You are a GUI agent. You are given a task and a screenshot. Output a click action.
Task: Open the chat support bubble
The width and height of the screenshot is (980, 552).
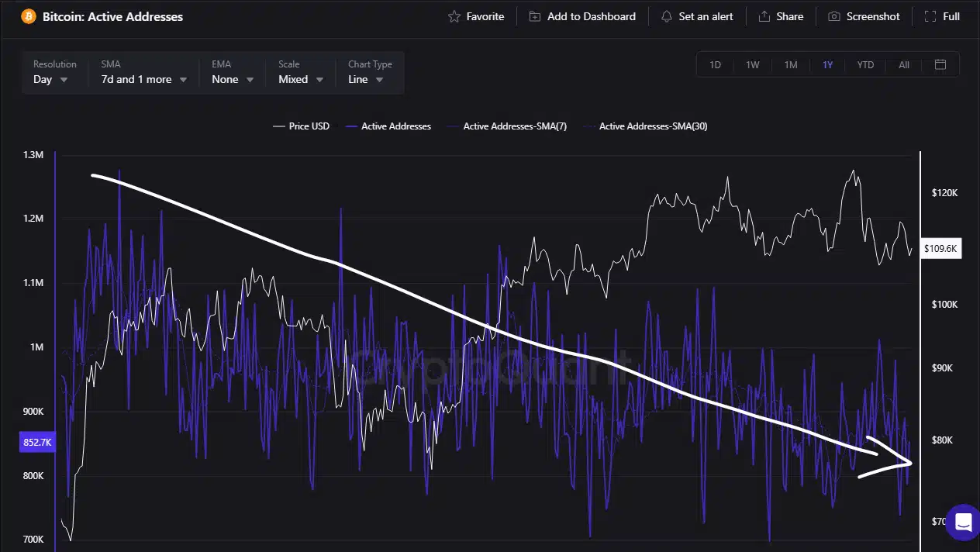[x=963, y=523]
